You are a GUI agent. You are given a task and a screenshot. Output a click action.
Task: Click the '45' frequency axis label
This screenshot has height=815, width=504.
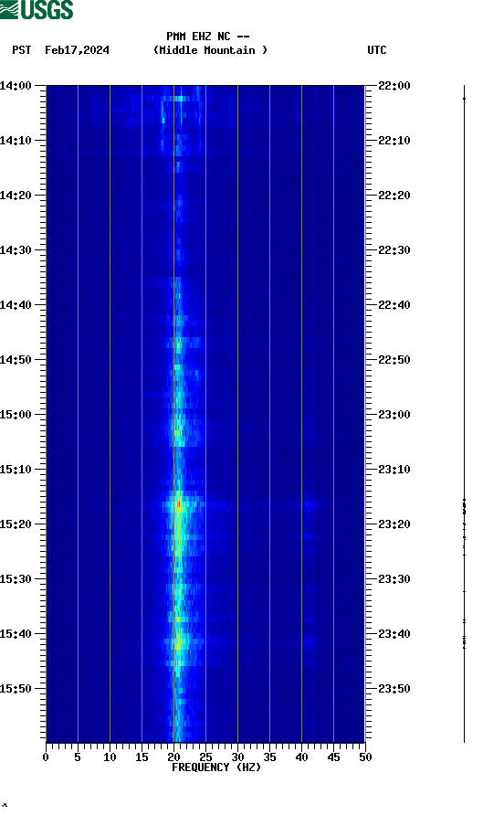[x=333, y=757]
